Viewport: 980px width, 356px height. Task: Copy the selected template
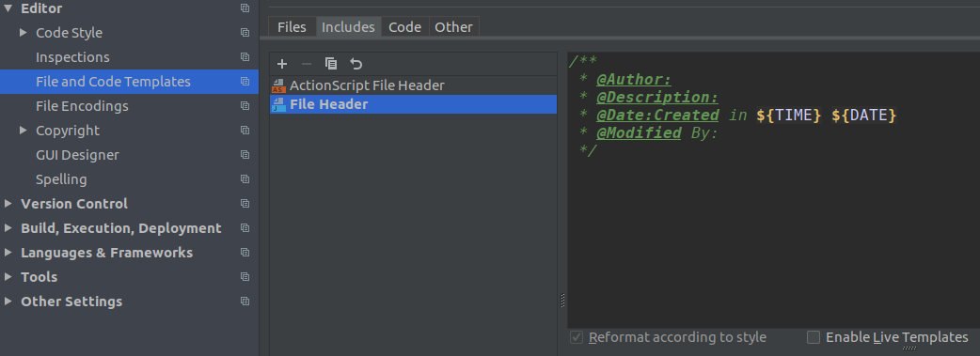click(x=331, y=64)
